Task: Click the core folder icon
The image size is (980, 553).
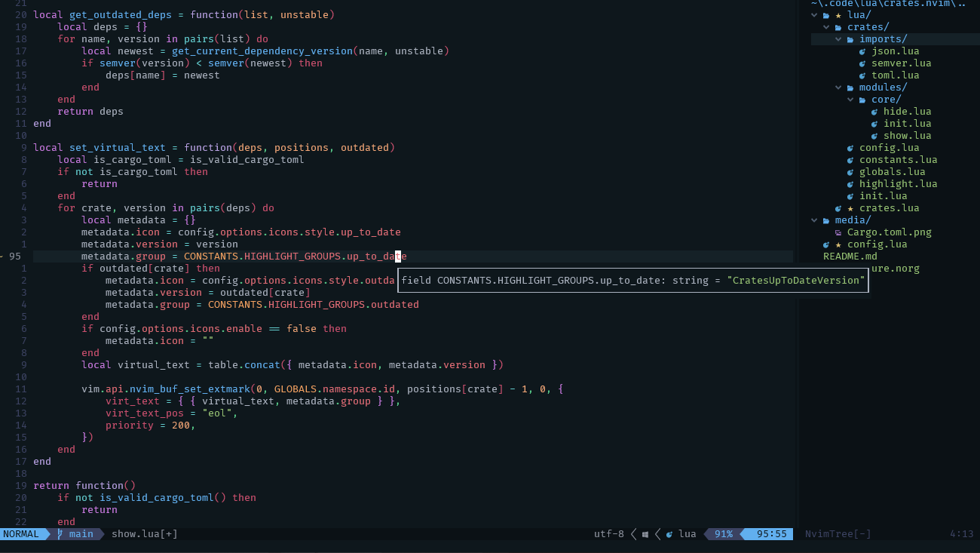Action: coord(862,100)
